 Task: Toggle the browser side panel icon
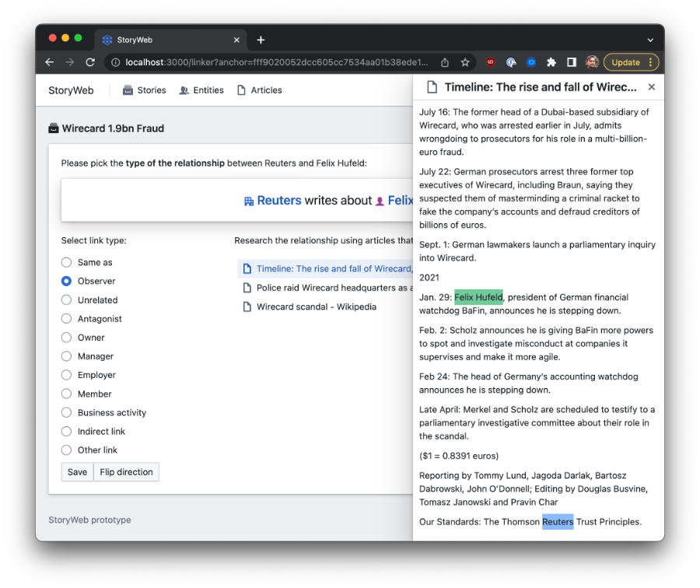click(x=572, y=62)
